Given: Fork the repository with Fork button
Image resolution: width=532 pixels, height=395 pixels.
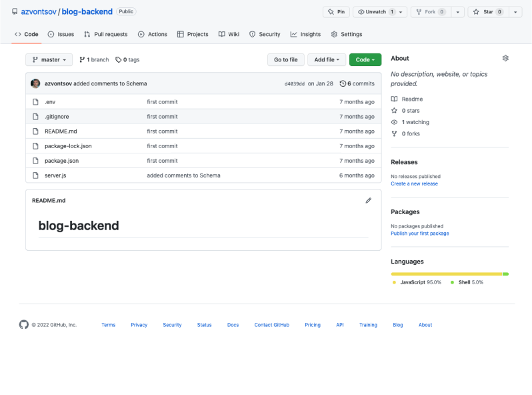Looking at the screenshot, I should pyautogui.click(x=431, y=12).
